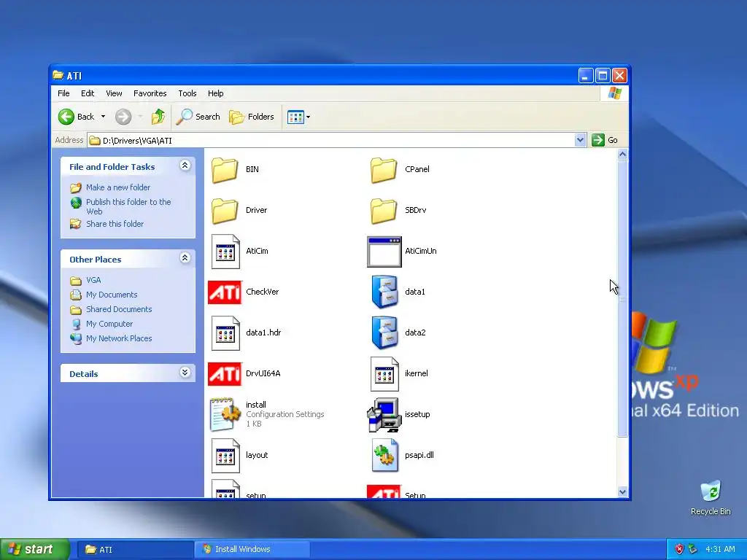Open the File menu
This screenshot has width=747, height=560.
63,93
